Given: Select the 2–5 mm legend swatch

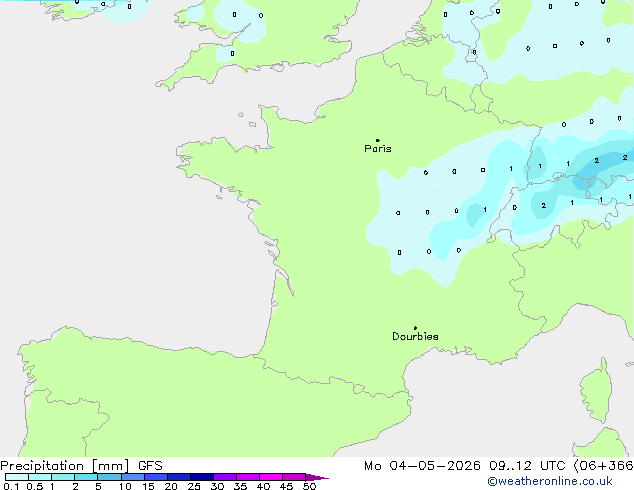Looking at the screenshot, I should pyautogui.click(x=86, y=477).
